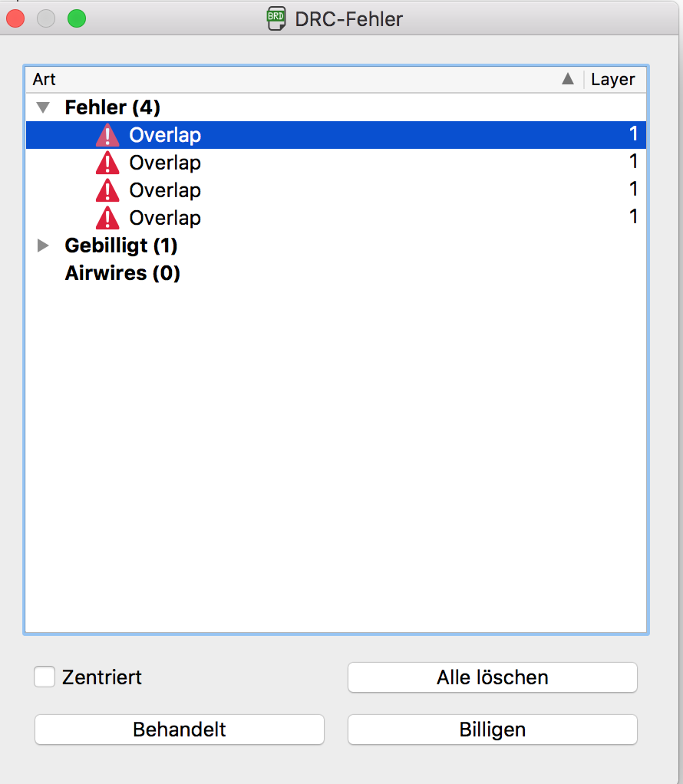Click the warning triangle of the second Overlap error
The image size is (683, 784).
[107, 163]
